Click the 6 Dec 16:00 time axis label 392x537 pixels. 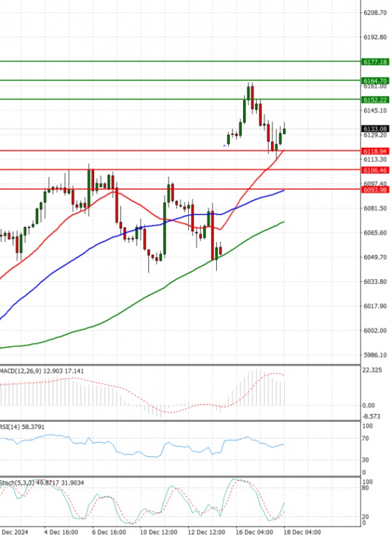click(108, 532)
